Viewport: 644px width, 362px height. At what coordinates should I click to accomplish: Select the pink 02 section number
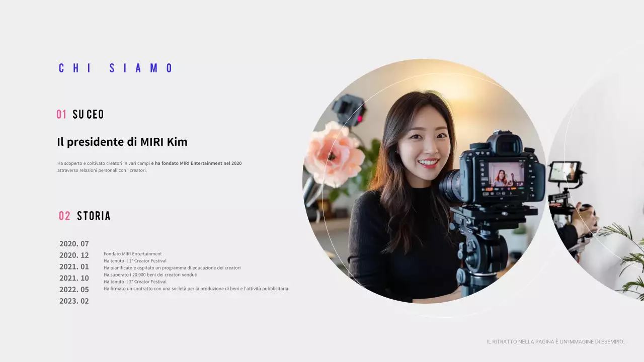[64, 216]
